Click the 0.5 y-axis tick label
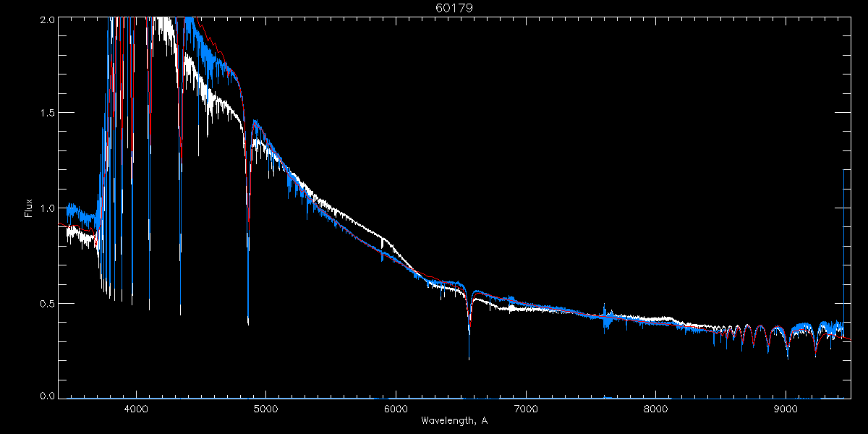This screenshot has width=868, height=434. pos(47,302)
